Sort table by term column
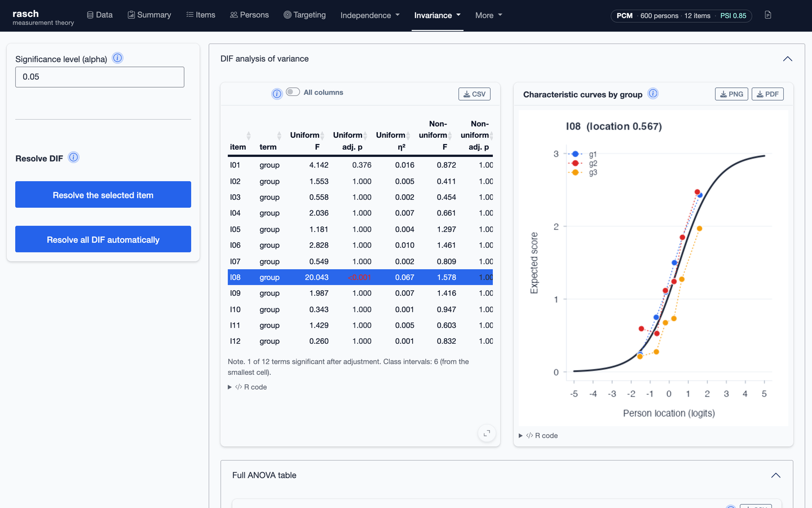This screenshot has height=508, width=812. coord(279,135)
